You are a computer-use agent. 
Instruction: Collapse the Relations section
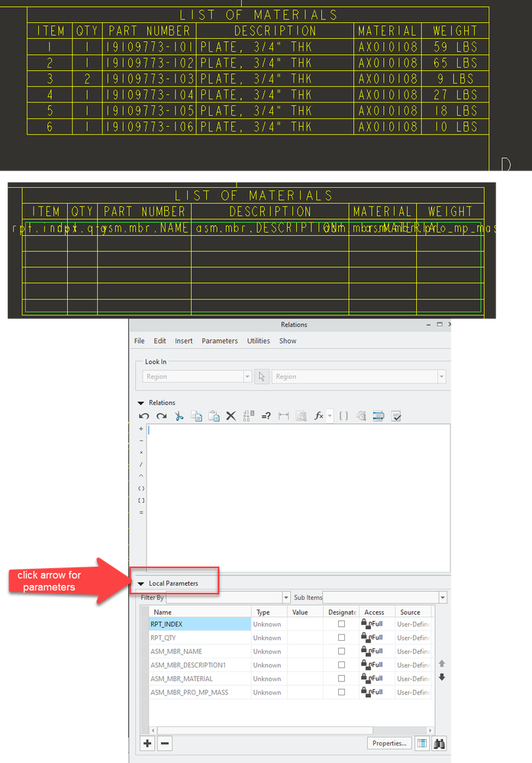pos(141,403)
